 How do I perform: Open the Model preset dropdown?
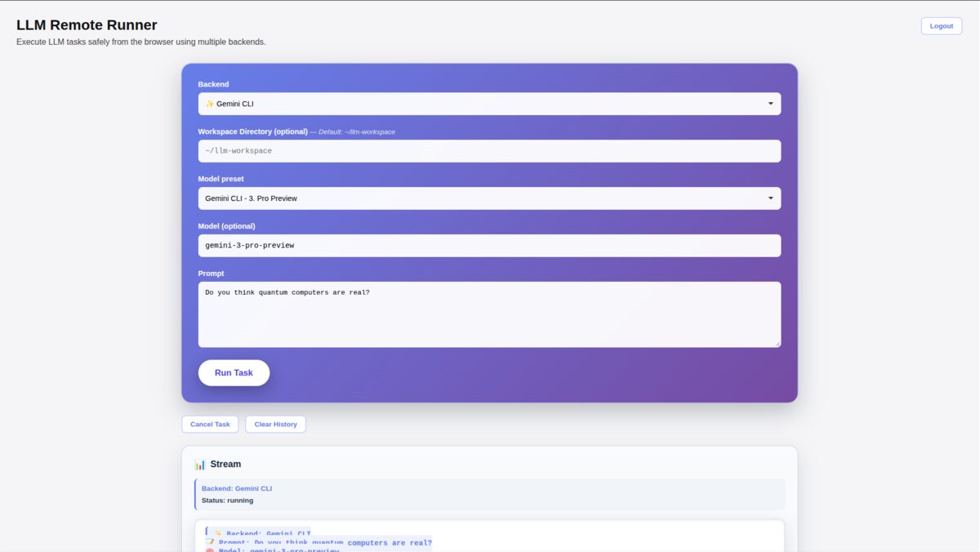tap(489, 198)
